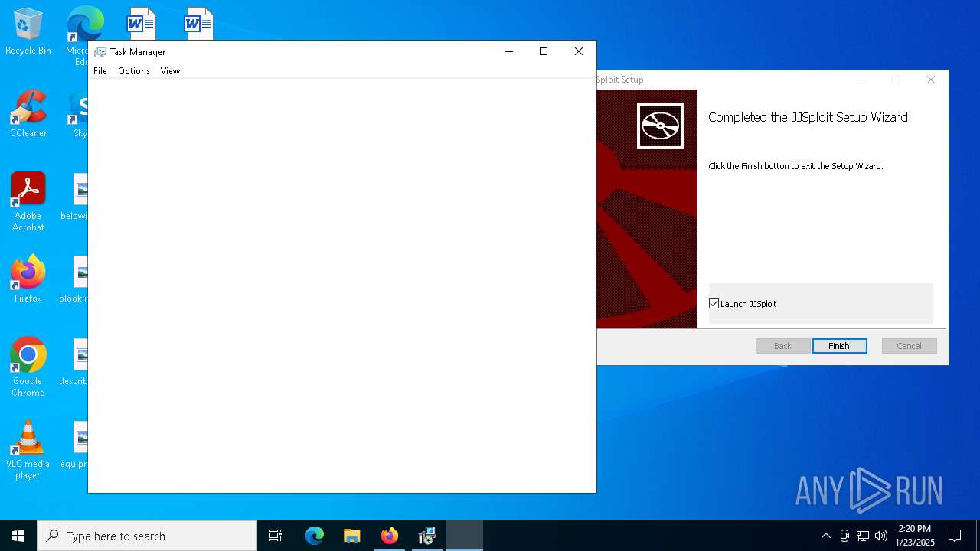Select the first Word document on desktop

tap(141, 23)
